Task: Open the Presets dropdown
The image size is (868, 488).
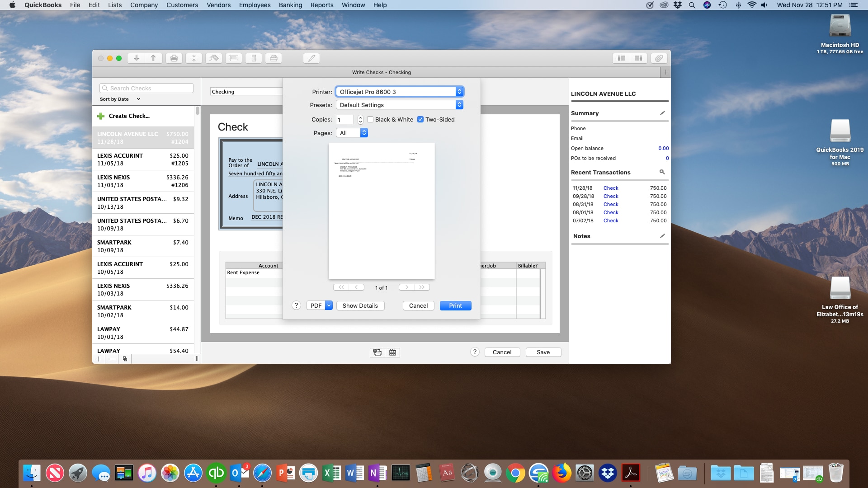Action: [x=400, y=105]
